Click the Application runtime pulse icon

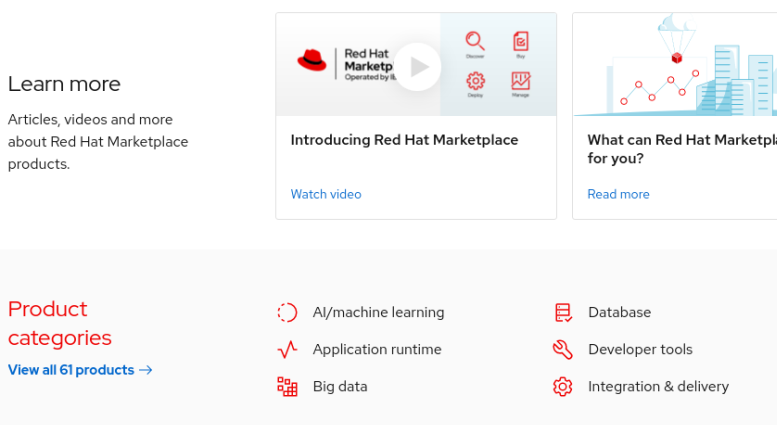click(x=287, y=350)
